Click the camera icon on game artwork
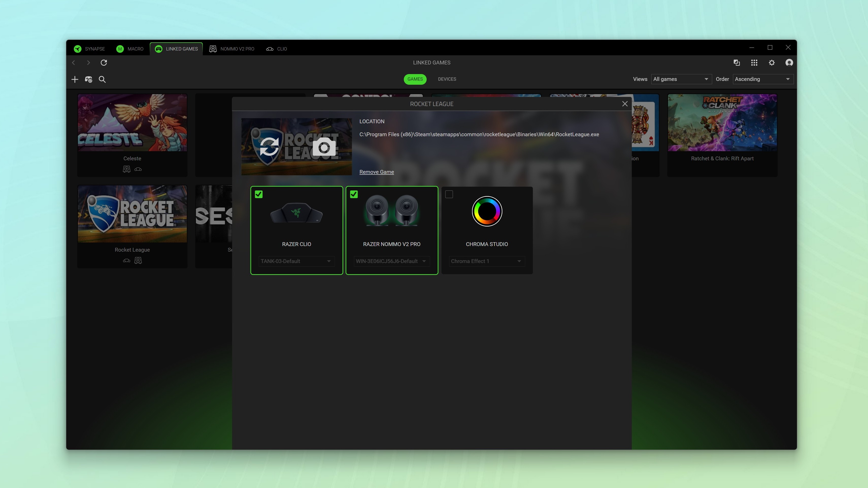 click(324, 147)
